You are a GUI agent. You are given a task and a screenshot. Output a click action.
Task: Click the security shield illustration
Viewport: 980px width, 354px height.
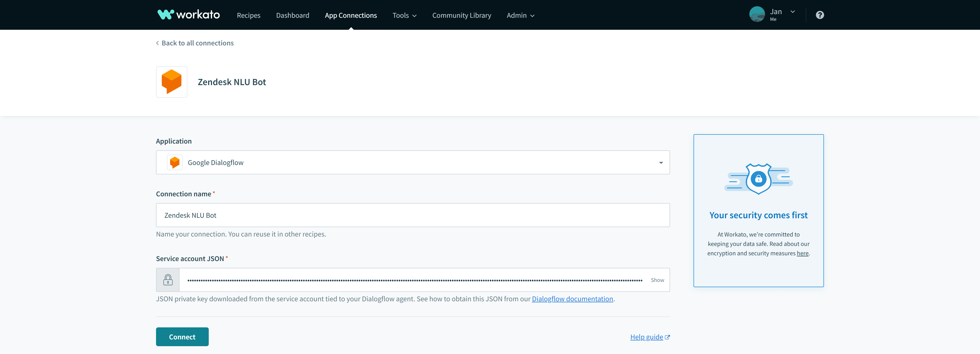coord(758,179)
